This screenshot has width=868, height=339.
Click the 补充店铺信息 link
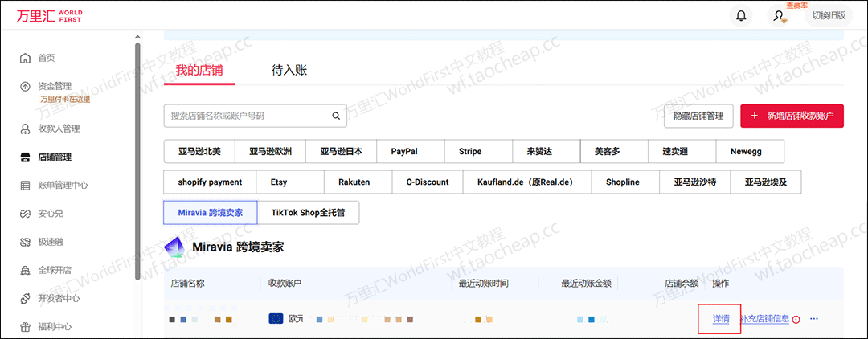pyautogui.click(x=764, y=319)
